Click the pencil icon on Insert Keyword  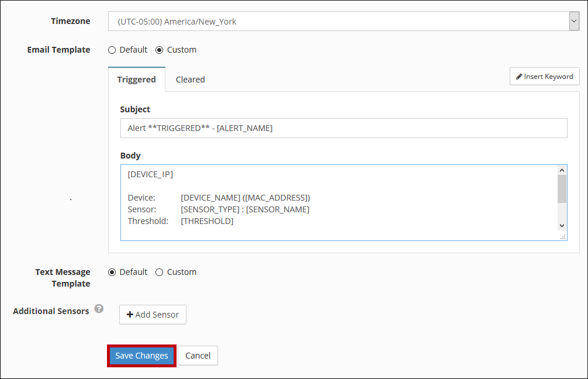coord(519,77)
